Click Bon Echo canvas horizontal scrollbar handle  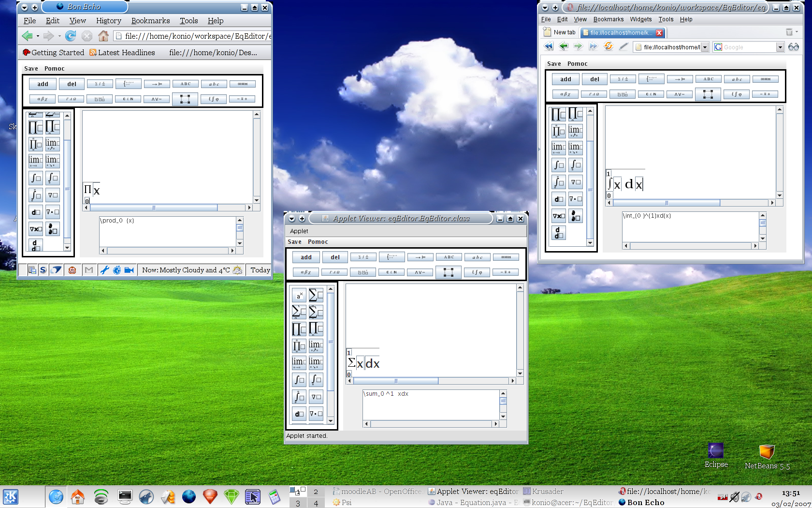(154, 208)
